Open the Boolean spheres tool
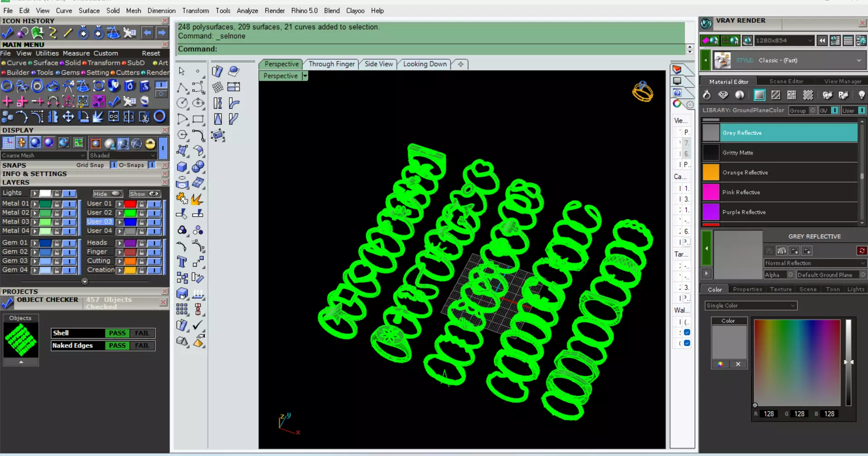Screen dimensions: 868x456 198,167
